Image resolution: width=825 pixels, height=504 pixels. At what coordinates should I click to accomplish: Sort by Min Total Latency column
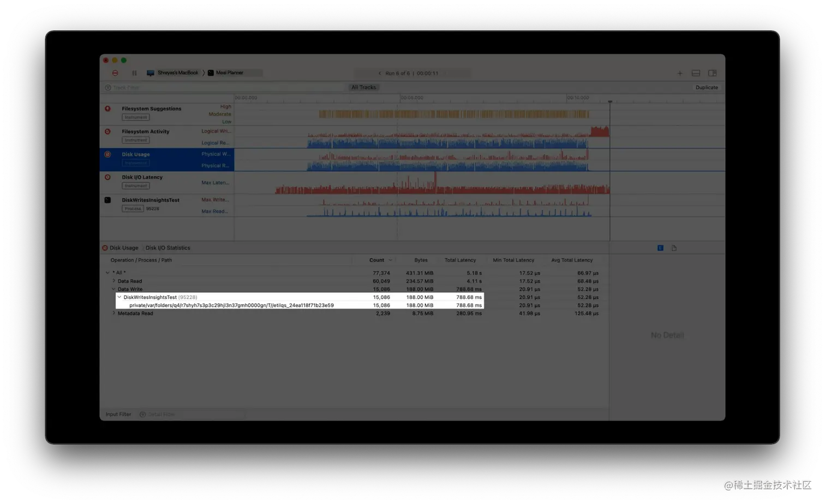[x=513, y=260]
